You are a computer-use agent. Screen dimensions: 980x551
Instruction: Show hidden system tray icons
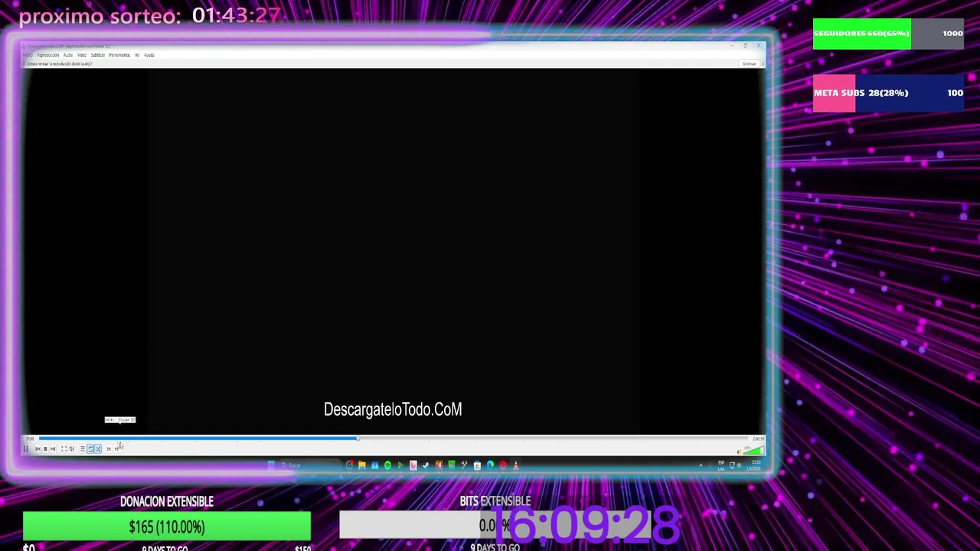pos(701,465)
